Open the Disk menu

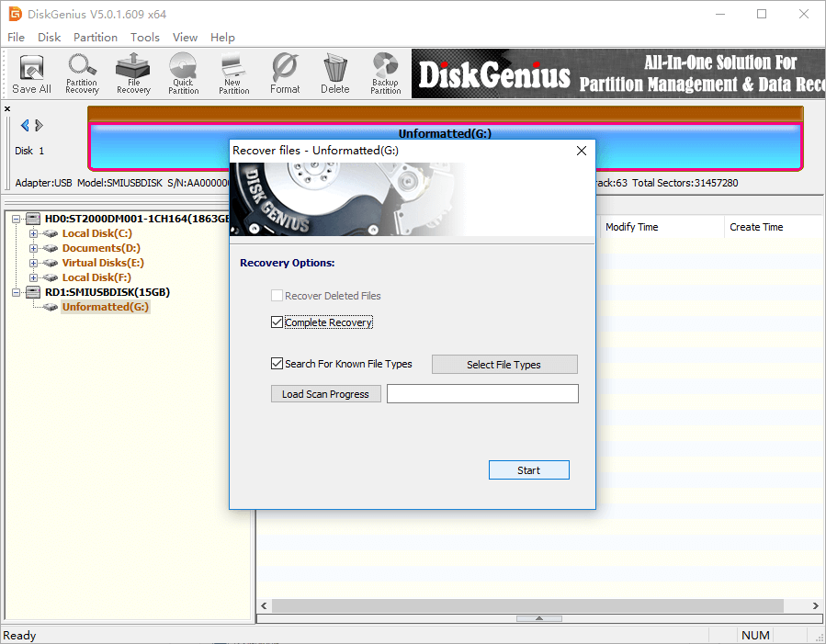click(49, 38)
